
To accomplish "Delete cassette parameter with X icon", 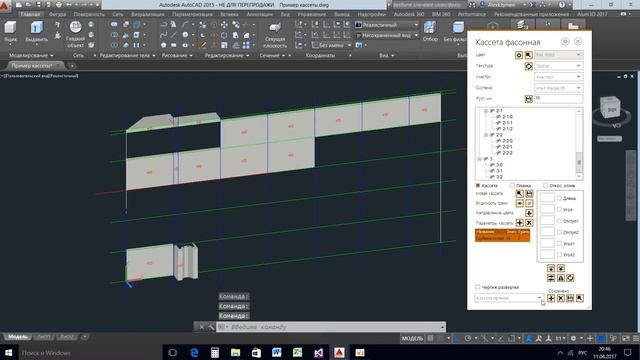I will coord(529,223).
